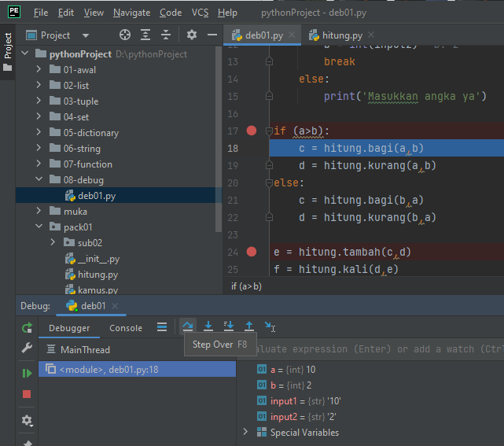Close the hitung.py editor tab

point(371,35)
